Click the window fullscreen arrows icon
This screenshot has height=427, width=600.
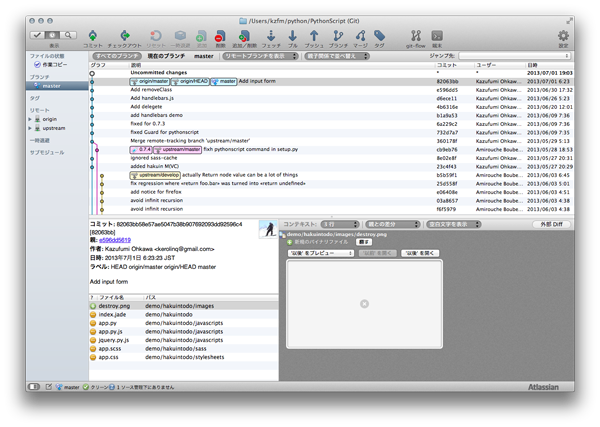(x=569, y=21)
